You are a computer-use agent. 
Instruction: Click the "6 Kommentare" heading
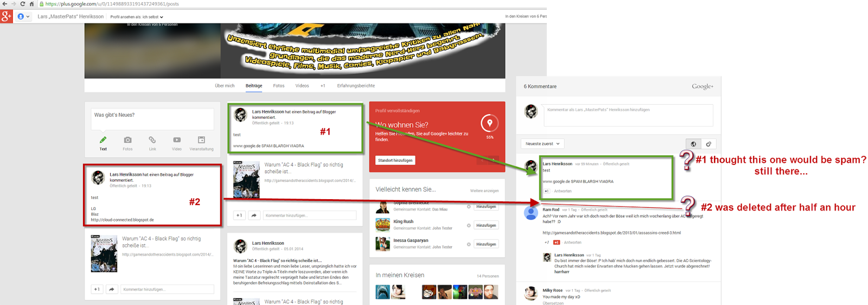(x=540, y=86)
